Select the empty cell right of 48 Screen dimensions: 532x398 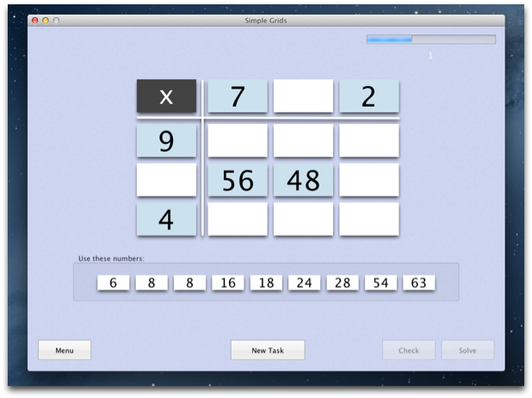coord(369,180)
